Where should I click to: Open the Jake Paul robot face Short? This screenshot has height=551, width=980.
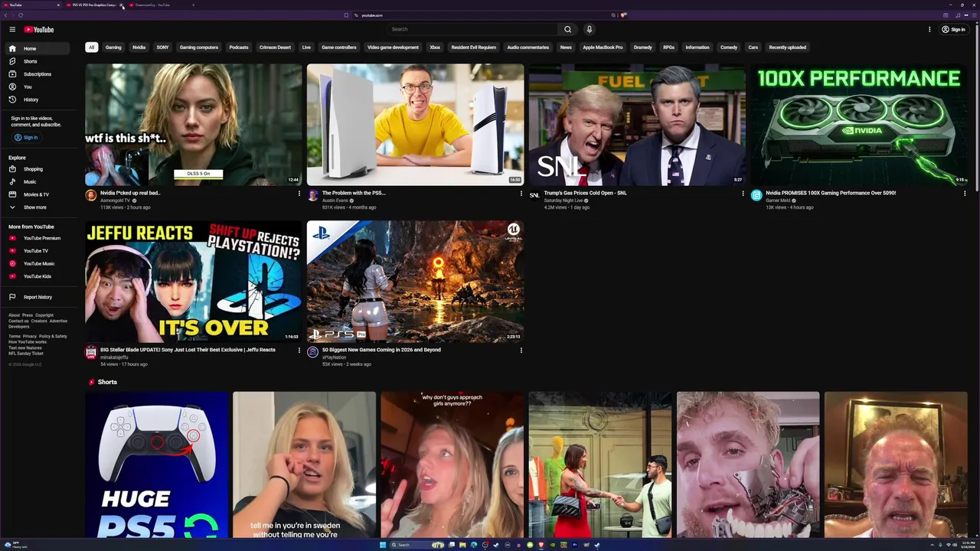point(748,465)
